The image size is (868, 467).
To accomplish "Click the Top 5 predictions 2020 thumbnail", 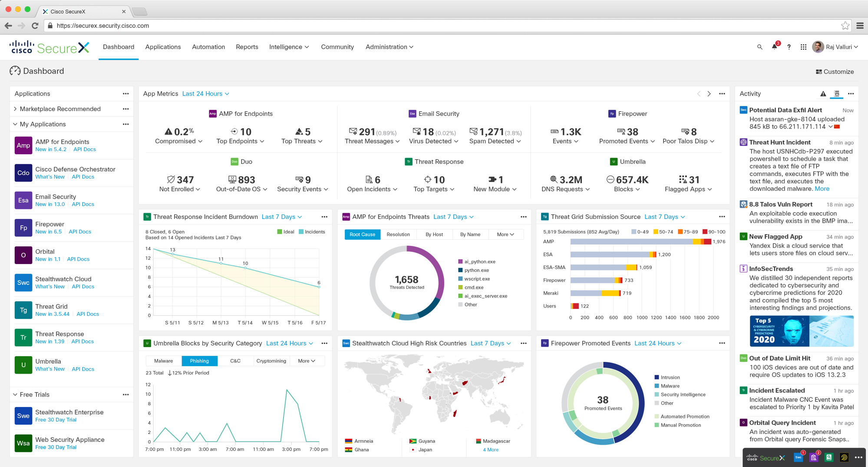I will pos(801,331).
